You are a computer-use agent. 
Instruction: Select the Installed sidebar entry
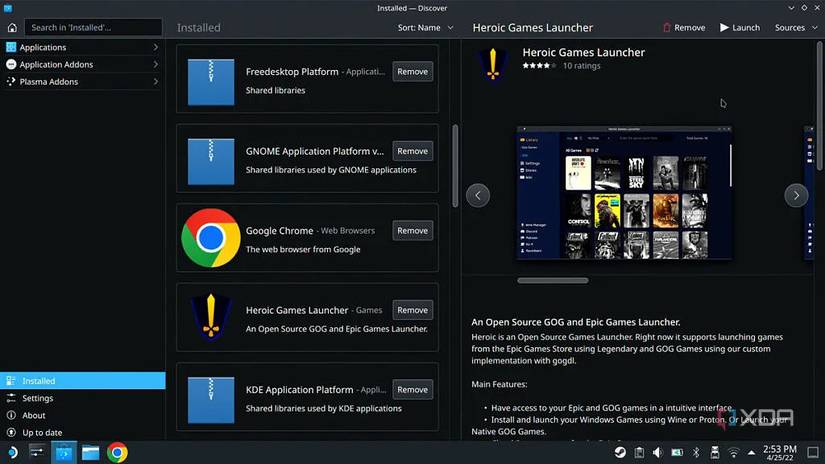(83, 380)
